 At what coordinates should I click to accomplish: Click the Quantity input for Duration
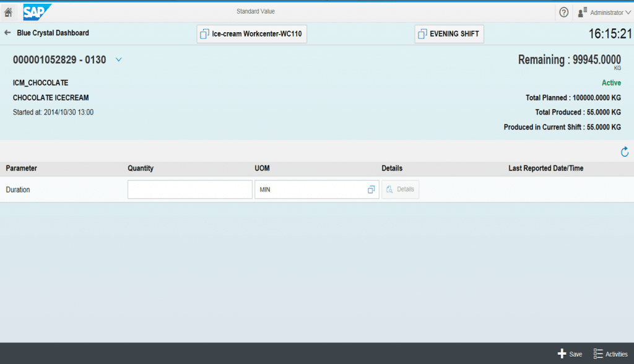(x=189, y=189)
